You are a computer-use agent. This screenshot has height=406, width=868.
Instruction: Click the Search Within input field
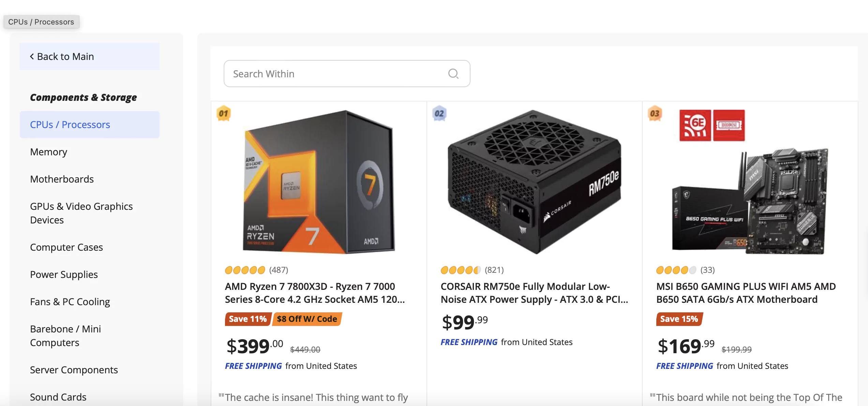[x=346, y=73]
